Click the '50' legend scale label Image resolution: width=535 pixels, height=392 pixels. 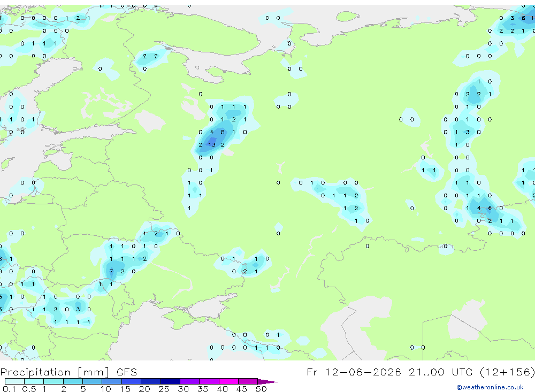[x=261, y=389]
